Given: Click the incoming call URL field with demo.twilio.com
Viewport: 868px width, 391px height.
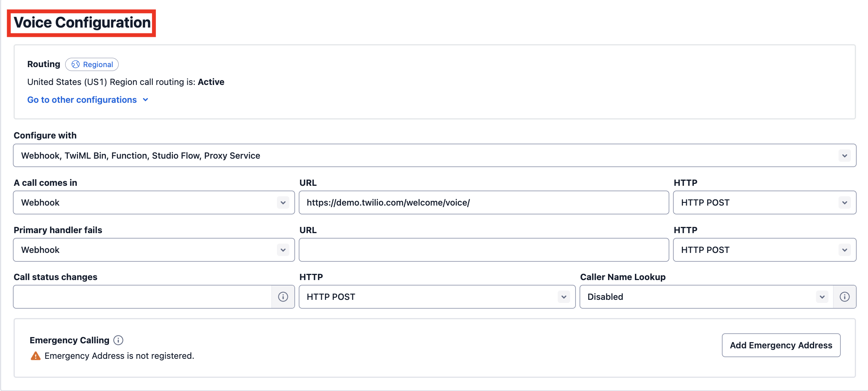Looking at the screenshot, I should click(483, 202).
